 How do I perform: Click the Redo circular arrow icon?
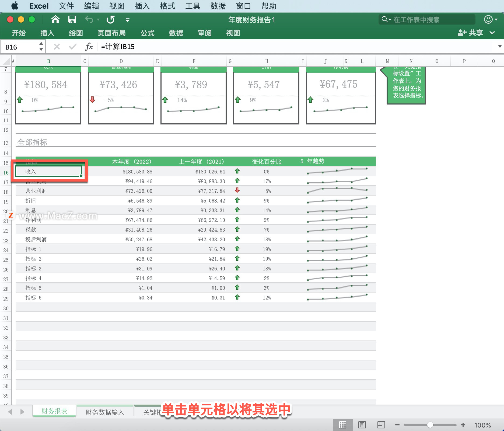point(110,19)
